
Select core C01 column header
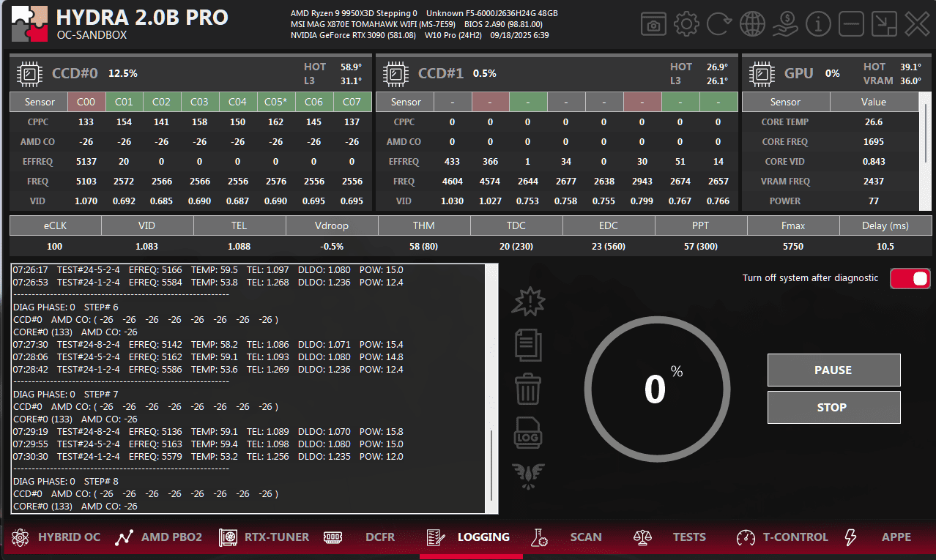tap(125, 102)
